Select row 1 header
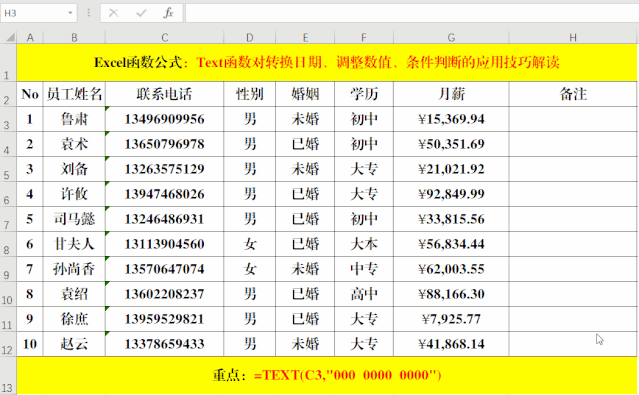Screen dimensions: 639x395 8,62
